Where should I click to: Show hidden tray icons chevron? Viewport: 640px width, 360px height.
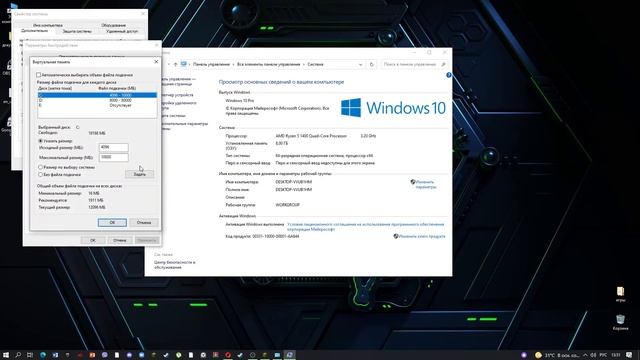tap(585, 355)
